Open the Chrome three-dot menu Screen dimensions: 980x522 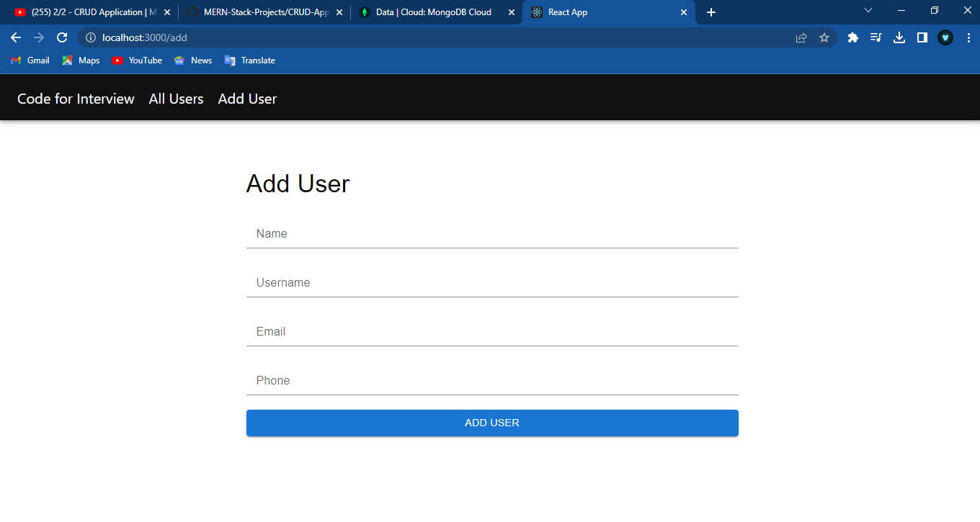pyautogui.click(x=968, y=37)
